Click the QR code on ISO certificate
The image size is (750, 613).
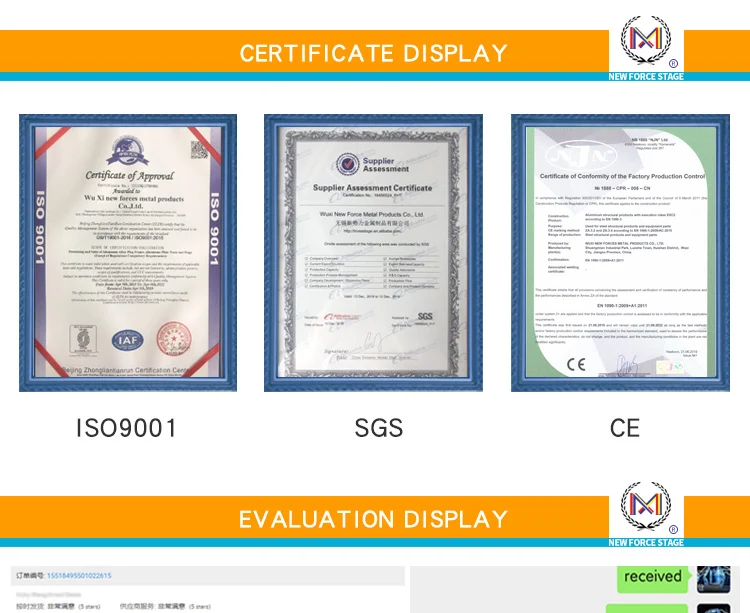click(199, 150)
